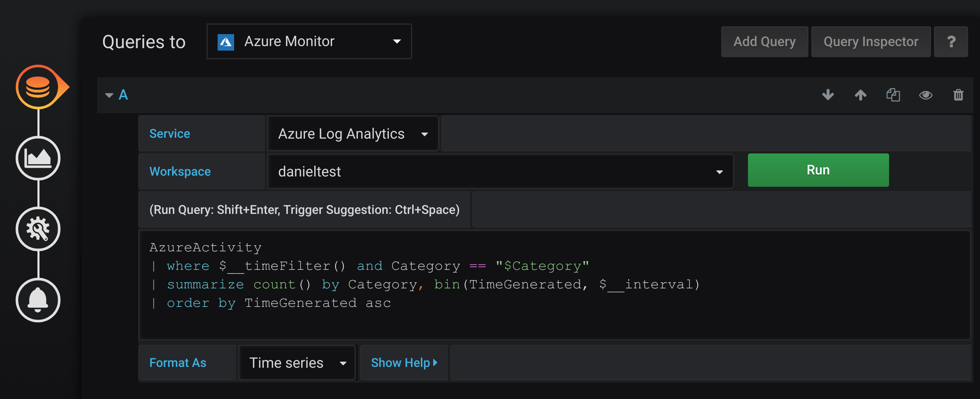Screen dimensions: 980x399
Task: Move query A up with arrow icon
Action: [x=860, y=95]
